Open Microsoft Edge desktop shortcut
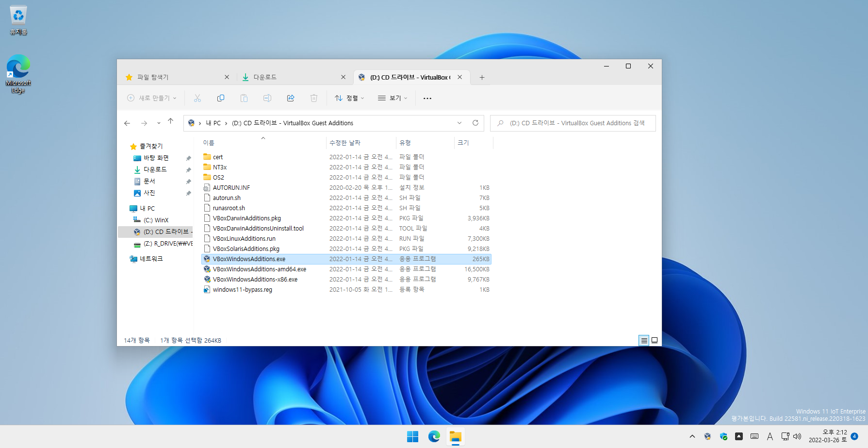The width and height of the screenshot is (868, 448). (18, 74)
